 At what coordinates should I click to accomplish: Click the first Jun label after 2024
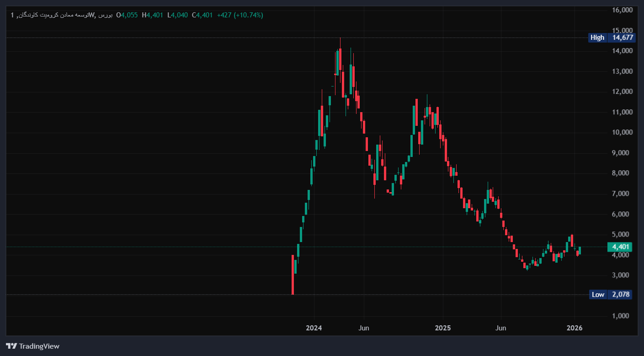tap(364, 328)
